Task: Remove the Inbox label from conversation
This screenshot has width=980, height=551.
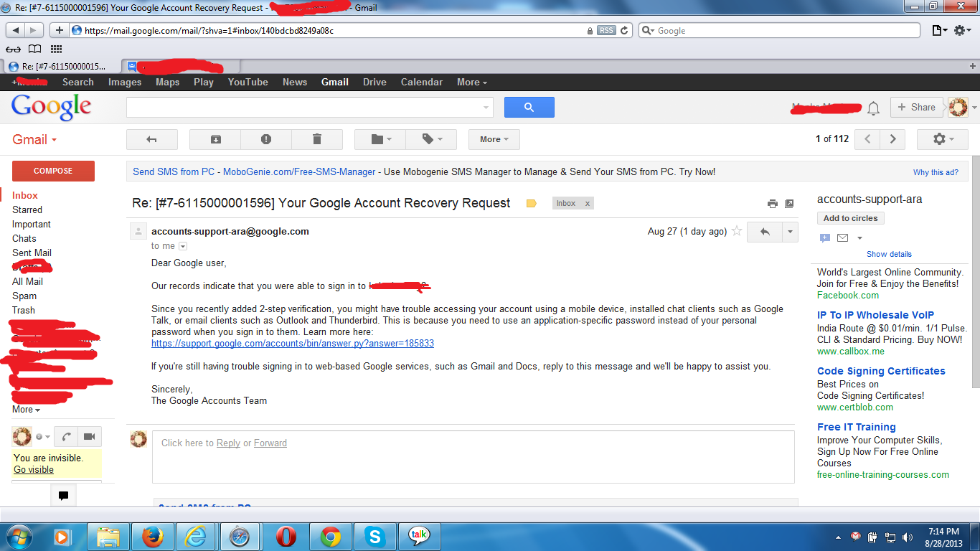Action: [x=588, y=204]
